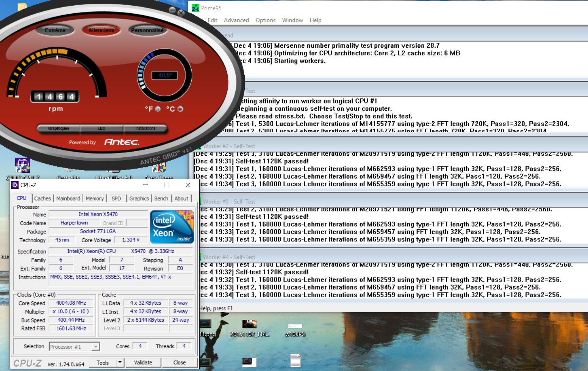Expand the Tools dropdown arrow in CPU-Z
This screenshot has height=371, width=588.
pos(120,362)
